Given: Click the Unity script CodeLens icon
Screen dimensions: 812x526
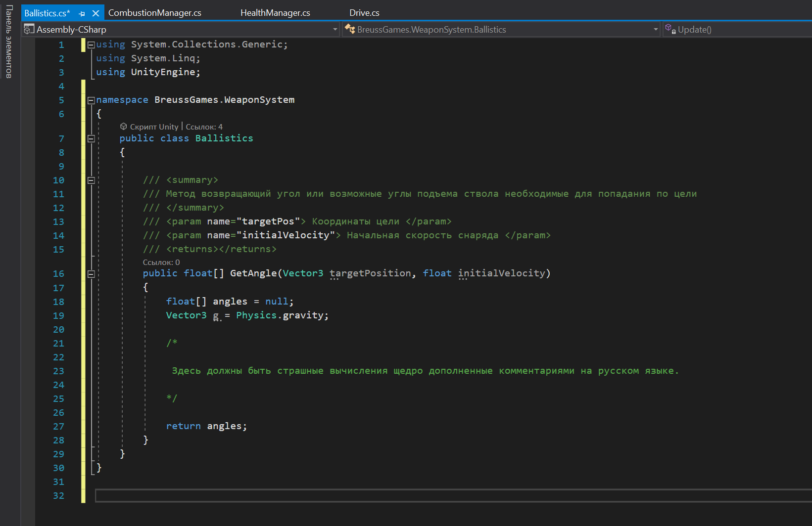Looking at the screenshot, I should pyautogui.click(x=124, y=127).
